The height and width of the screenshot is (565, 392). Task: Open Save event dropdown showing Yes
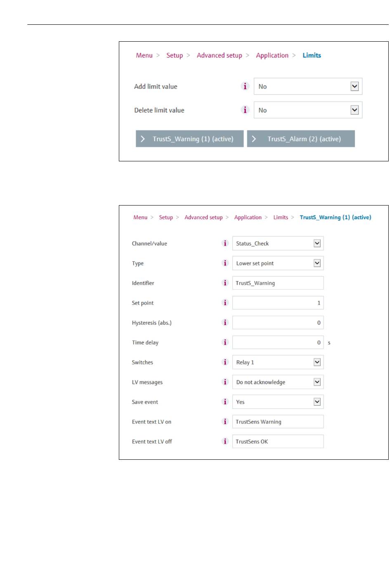(x=278, y=402)
